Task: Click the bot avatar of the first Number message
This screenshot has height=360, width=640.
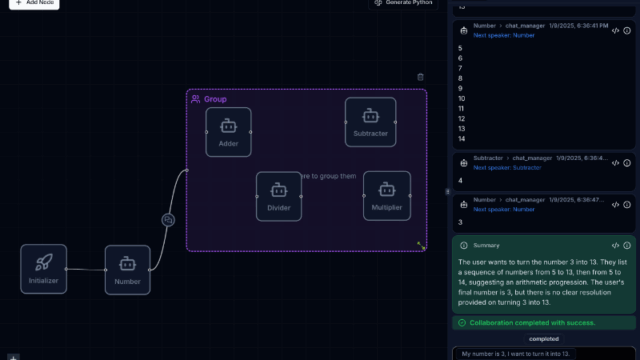Action: (464, 31)
